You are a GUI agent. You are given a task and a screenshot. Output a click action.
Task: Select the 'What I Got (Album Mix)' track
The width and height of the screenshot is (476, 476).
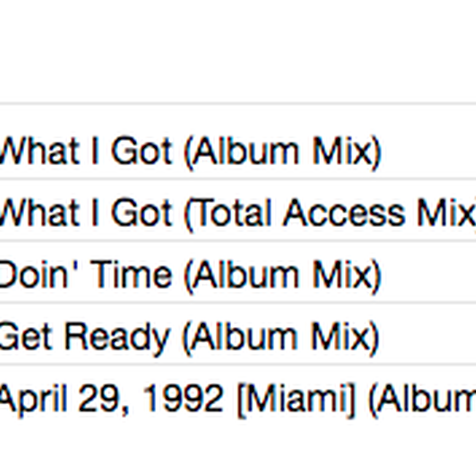pos(238,151)
